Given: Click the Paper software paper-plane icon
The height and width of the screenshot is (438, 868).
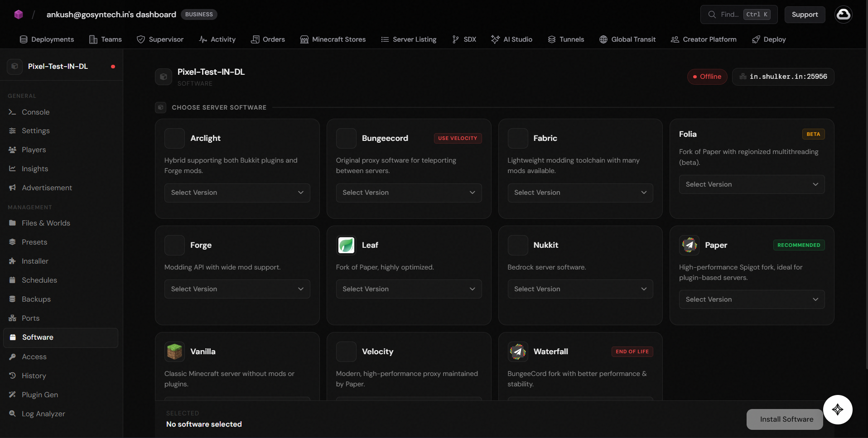Looking at the screenshot, I should (689, 245).
